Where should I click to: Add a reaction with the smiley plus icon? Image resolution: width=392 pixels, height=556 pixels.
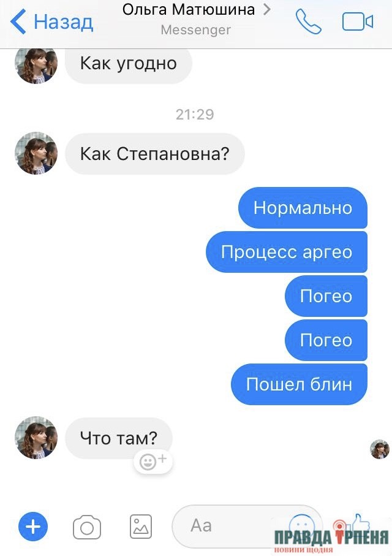(x=153, y=462)
